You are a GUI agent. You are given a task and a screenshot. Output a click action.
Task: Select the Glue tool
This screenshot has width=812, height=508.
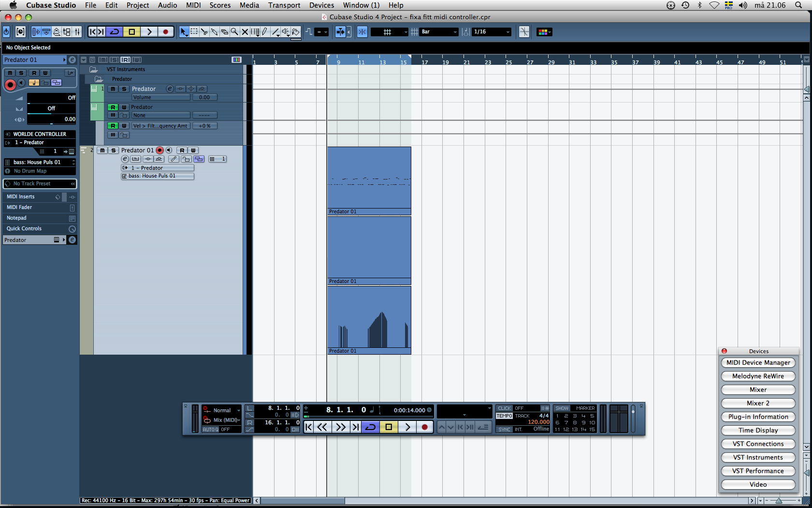pyautogui.click(x=214, y=32)
